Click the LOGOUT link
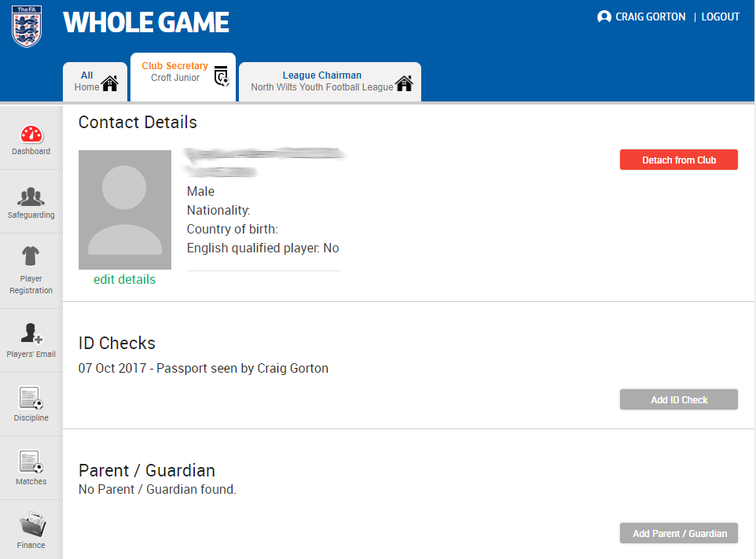The width and height of the screenshot is (756, 559). coord(720,17)
